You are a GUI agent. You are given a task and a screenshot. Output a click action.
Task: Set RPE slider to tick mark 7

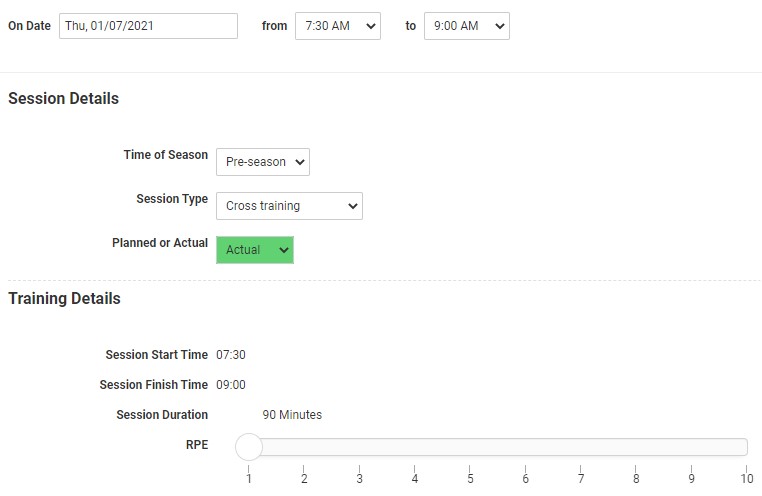(x=581, y=447)
